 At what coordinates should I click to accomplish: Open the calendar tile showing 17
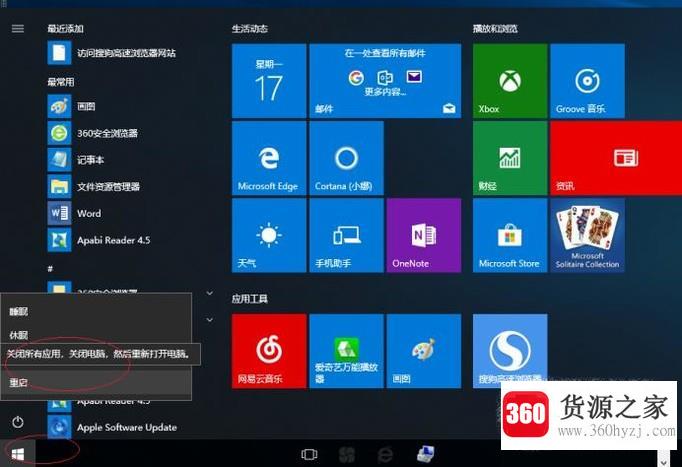click(x=269, y=81)
